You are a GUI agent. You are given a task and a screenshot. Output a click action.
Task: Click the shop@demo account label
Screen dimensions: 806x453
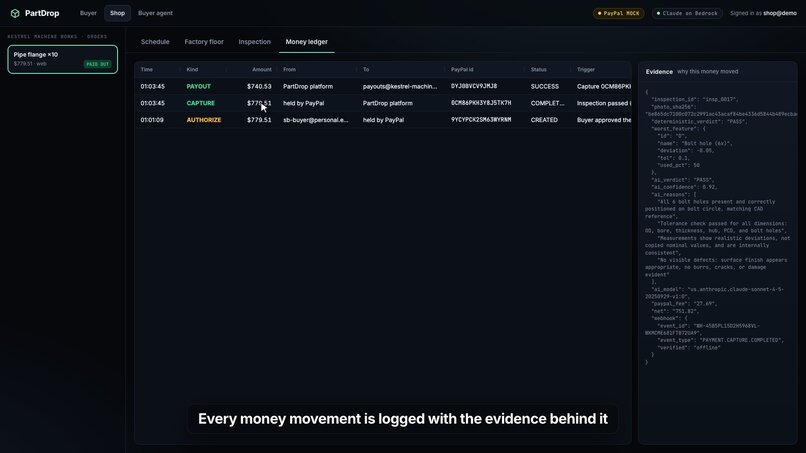780,13
